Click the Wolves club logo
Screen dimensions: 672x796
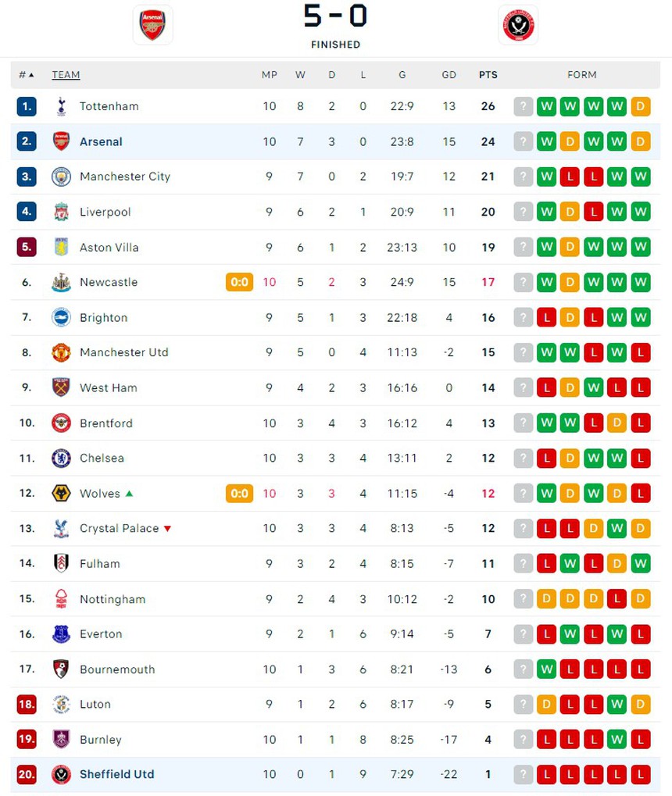[61, 494]
